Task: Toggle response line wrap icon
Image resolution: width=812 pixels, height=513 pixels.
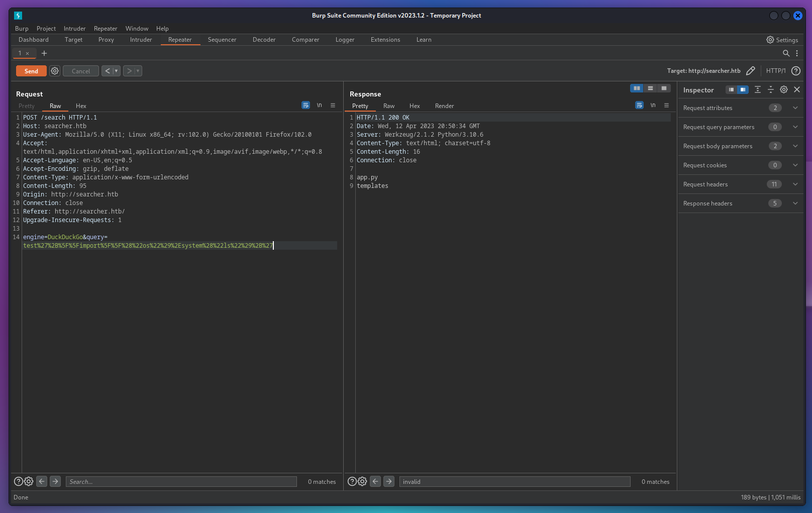Action: coord(639,106)
